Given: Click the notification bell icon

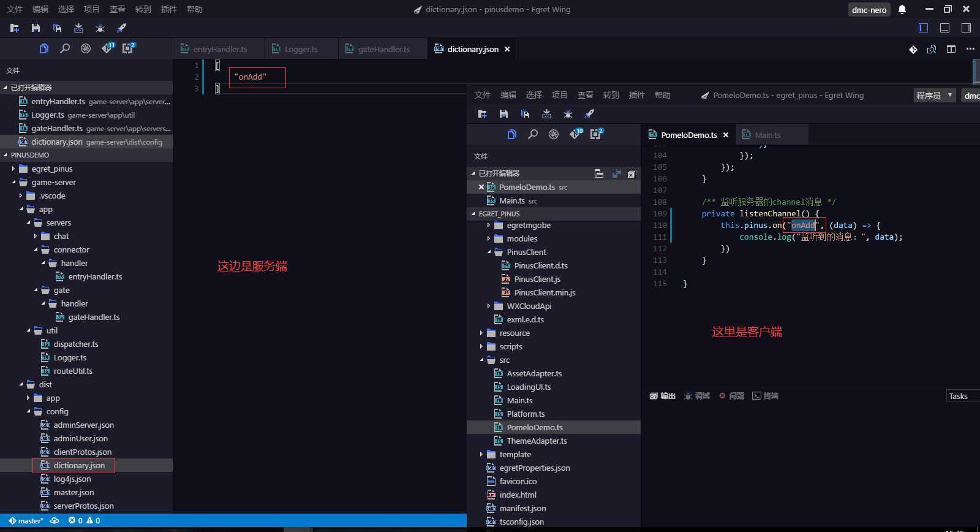Looking at the screenshot, I should click(x=902, y=9).
